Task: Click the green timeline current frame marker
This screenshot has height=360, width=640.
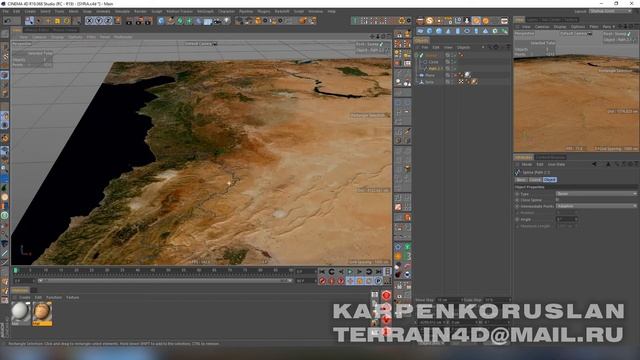Action: pos(16,270)
